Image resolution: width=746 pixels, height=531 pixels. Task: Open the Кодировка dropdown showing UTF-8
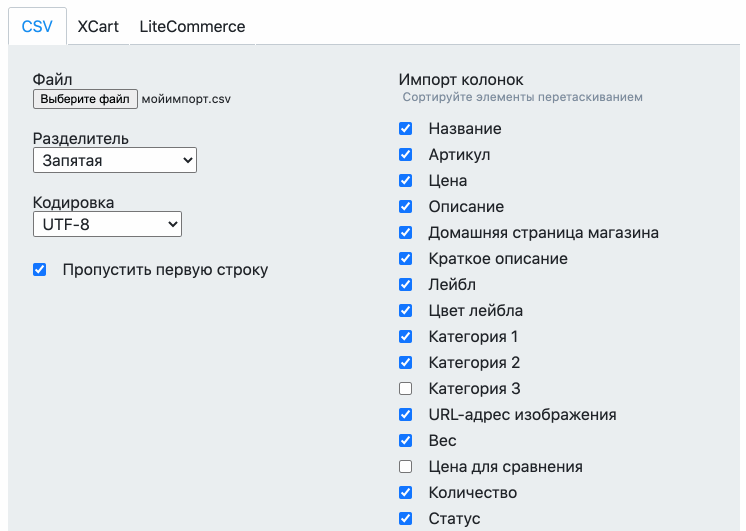[107, 224]
